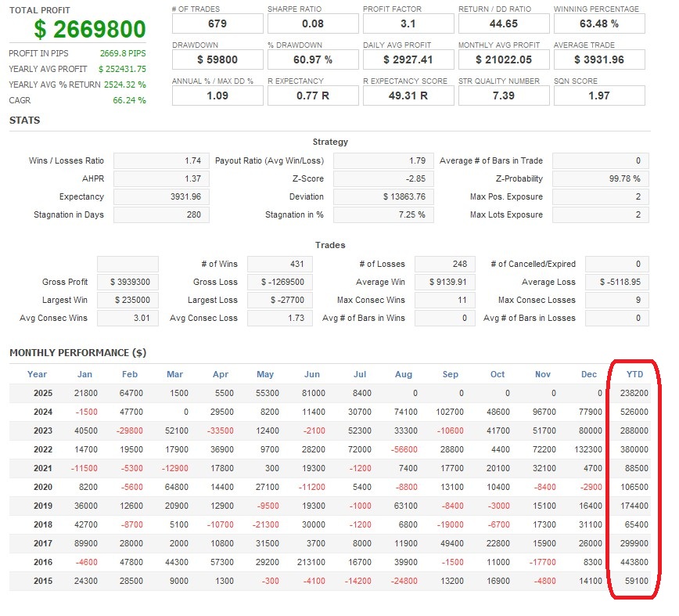Viewport: 679px width, 616px height.
Task: Click the Sharpe Ratio box 0.08
Action: click(x=313, y=23)
